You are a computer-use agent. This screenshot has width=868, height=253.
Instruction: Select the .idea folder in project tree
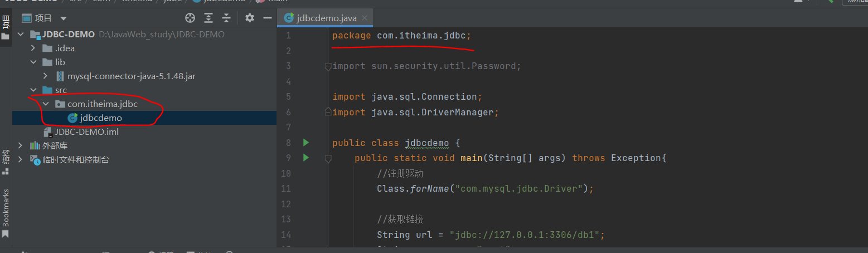144,48
